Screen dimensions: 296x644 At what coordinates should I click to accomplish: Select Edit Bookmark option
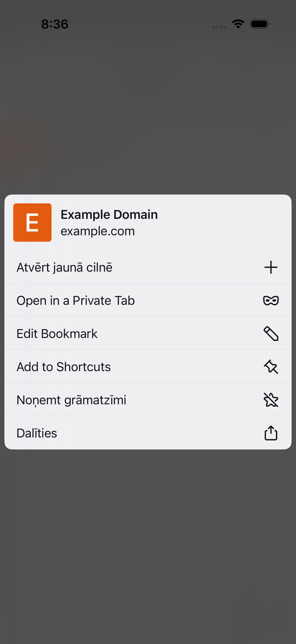[x=148, y=334]
